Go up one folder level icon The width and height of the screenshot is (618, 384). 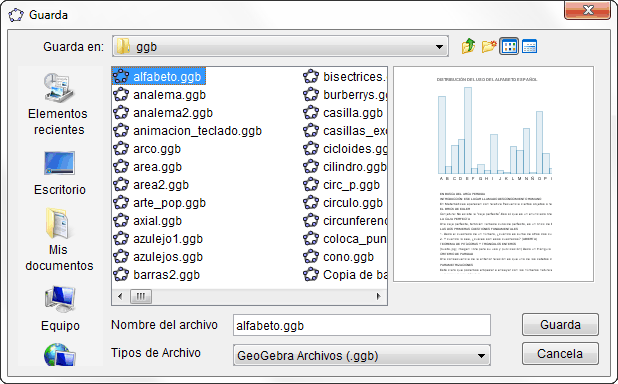tap(469, 47)
